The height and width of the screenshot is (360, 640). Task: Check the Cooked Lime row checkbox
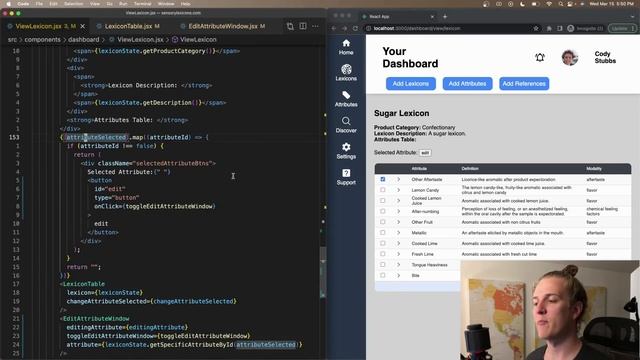pos(382,243)
